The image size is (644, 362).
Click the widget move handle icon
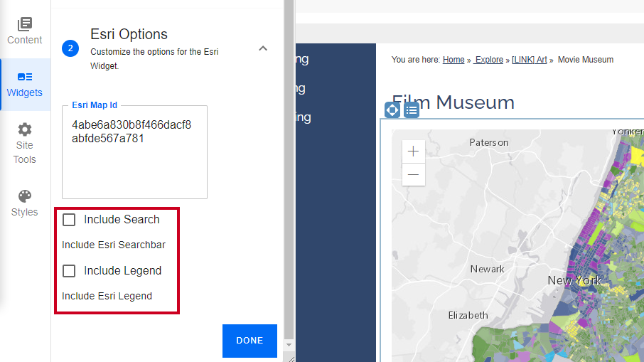coord(392,110)
